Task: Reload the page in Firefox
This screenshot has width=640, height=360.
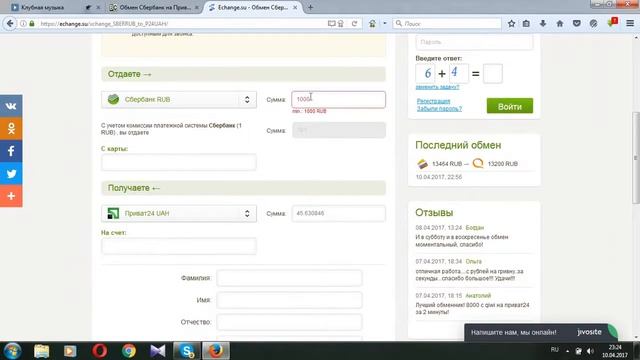Action: (x=354, y=24)
